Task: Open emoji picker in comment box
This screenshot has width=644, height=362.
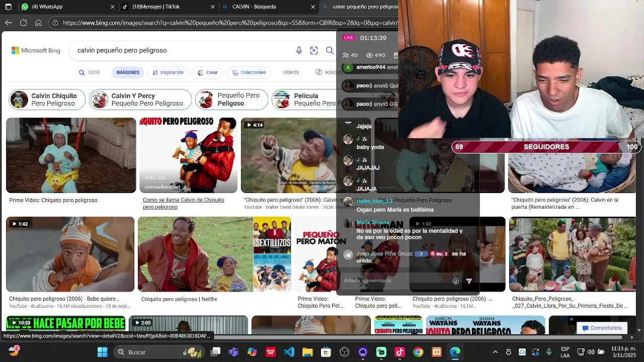Action: point(456,281)
